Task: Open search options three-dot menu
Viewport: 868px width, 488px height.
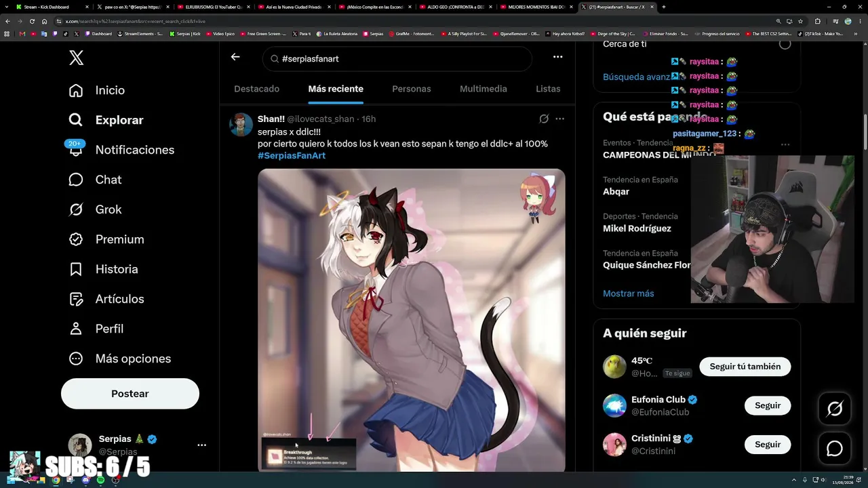Action: [x=557, y=57]
